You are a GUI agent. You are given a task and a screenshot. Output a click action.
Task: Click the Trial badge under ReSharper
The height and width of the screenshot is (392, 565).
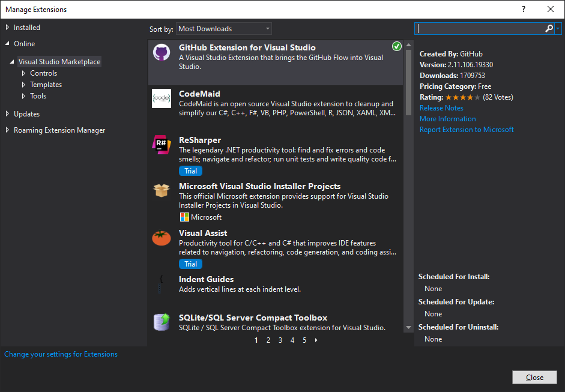pos(190,170)
